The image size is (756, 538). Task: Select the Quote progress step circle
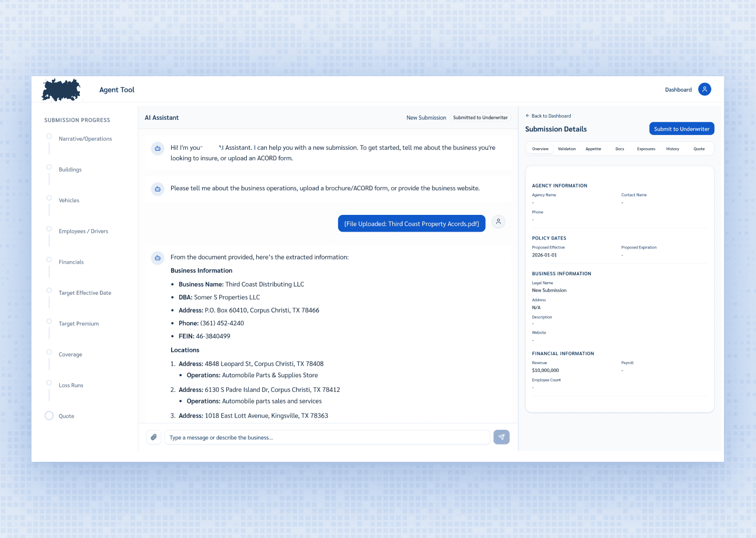pos(49,416)
